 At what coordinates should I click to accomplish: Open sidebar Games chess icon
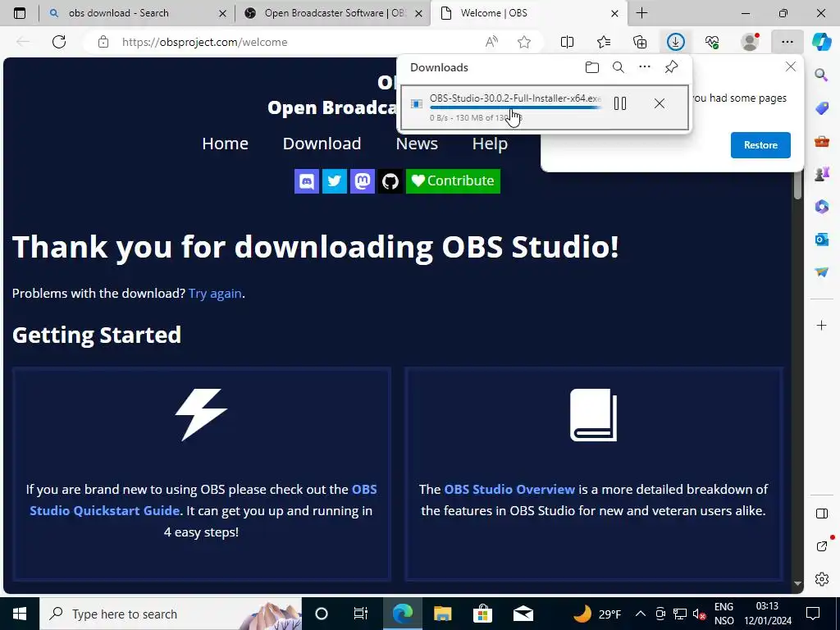coord(821,174)
